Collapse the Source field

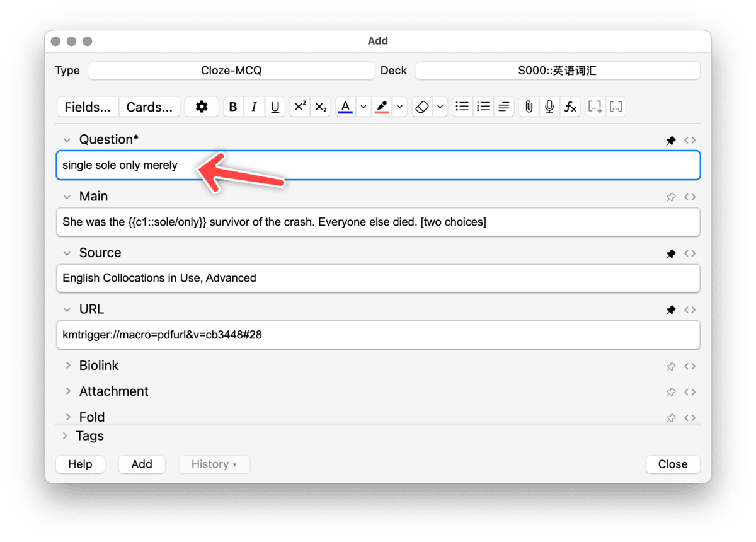pos(67,253)
